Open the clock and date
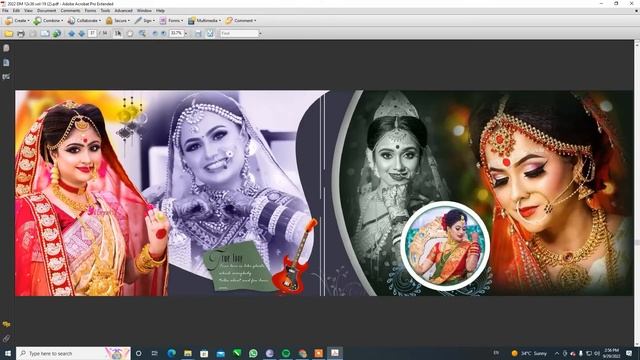The width and height of the screenshot is (640, 360). tap(611, 353)
